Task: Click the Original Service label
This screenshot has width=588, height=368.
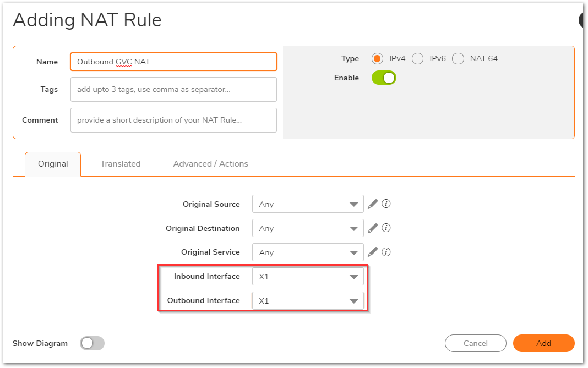Action: [210, 252]
